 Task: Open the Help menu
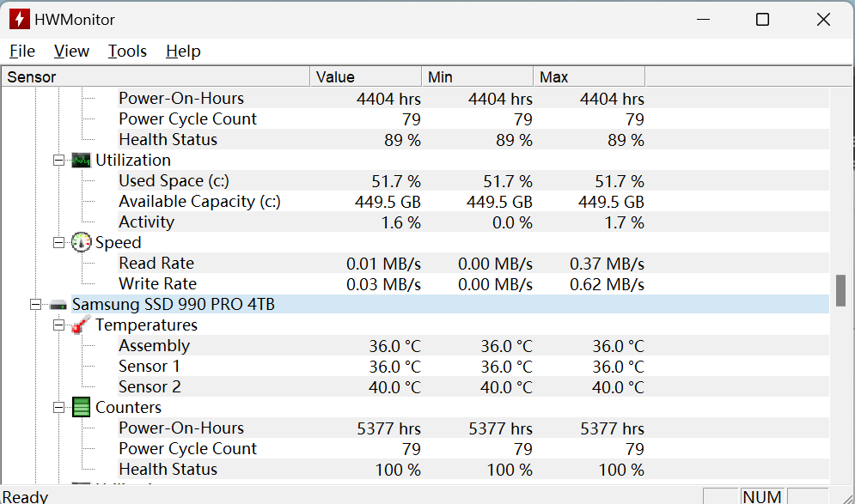point(183,52)
